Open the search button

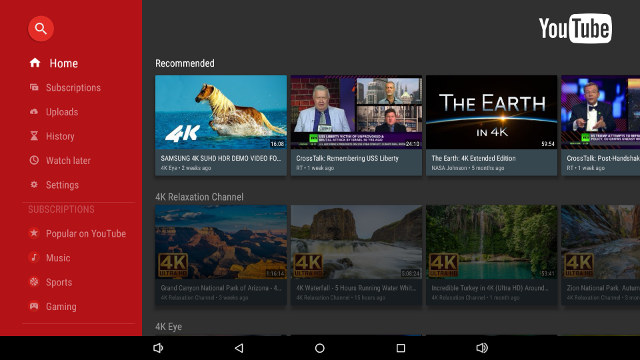tap(41, 29)
